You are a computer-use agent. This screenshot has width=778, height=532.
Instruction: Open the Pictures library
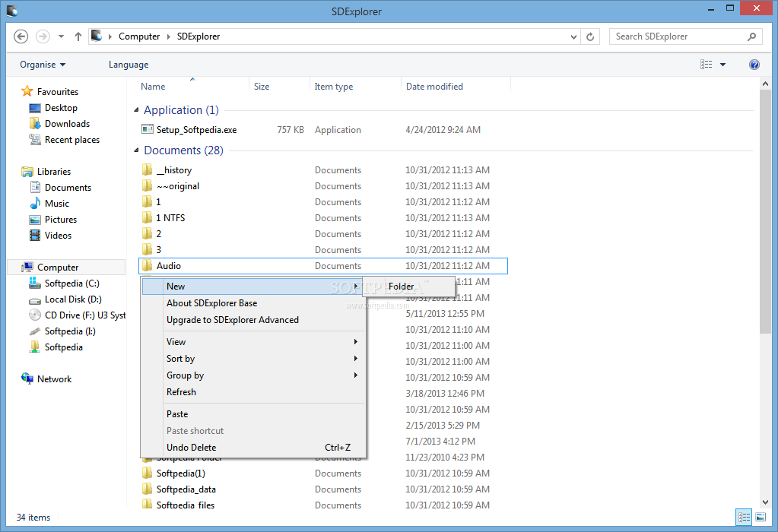coord(53,219)
